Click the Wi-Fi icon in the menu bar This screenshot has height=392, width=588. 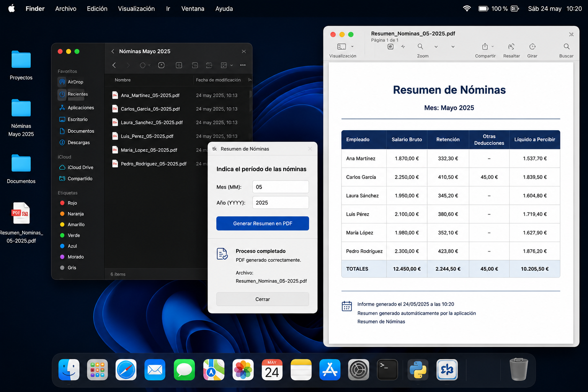[467, 8]
